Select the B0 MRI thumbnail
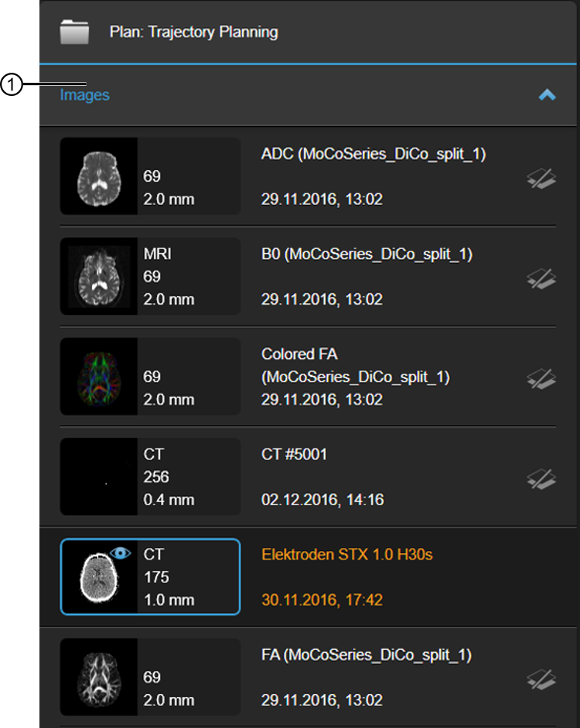 99,276
